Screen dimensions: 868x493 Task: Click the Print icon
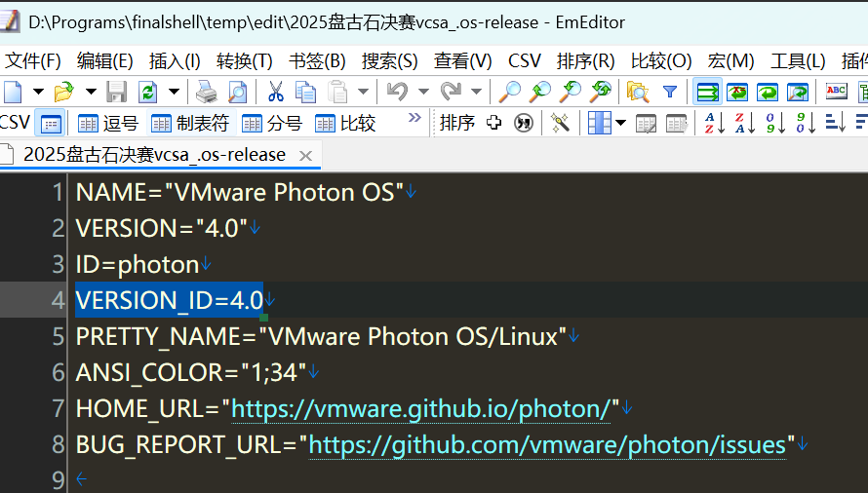click(x=207, y=92)
